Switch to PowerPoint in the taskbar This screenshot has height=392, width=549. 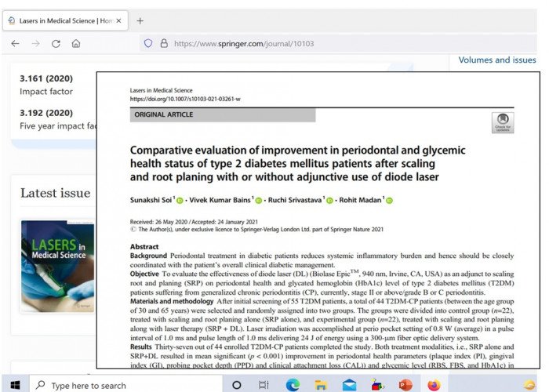pos(405,385)
